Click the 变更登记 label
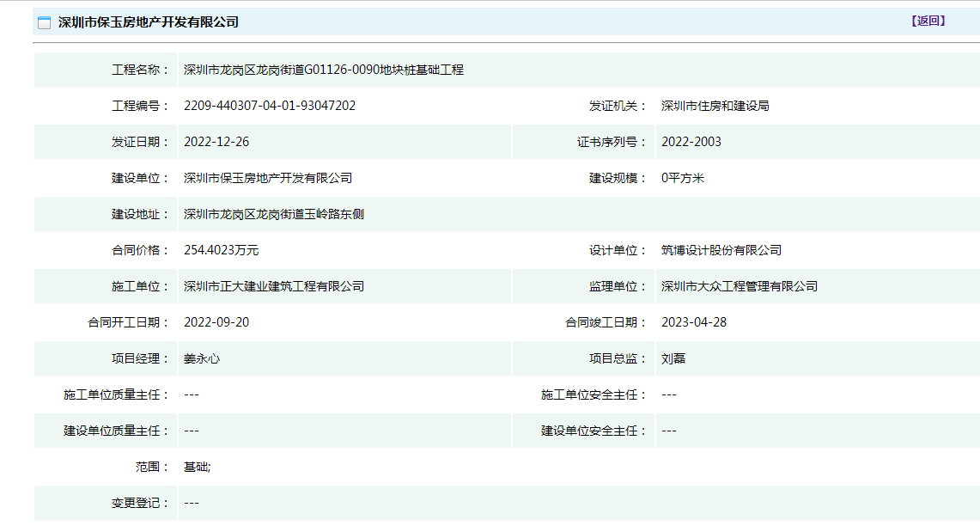 coord(141,504)
